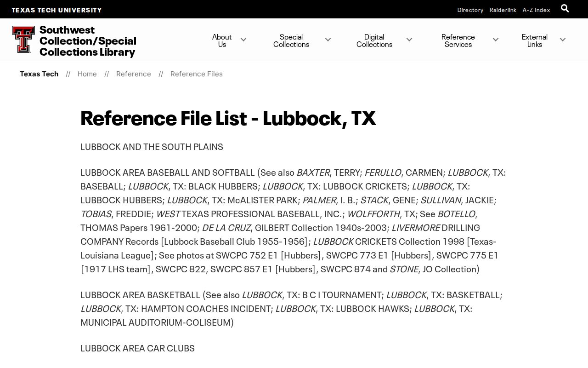Open the A-Z Index link
The width and height of the screenshot is (588, 368).
coord(536,10)
